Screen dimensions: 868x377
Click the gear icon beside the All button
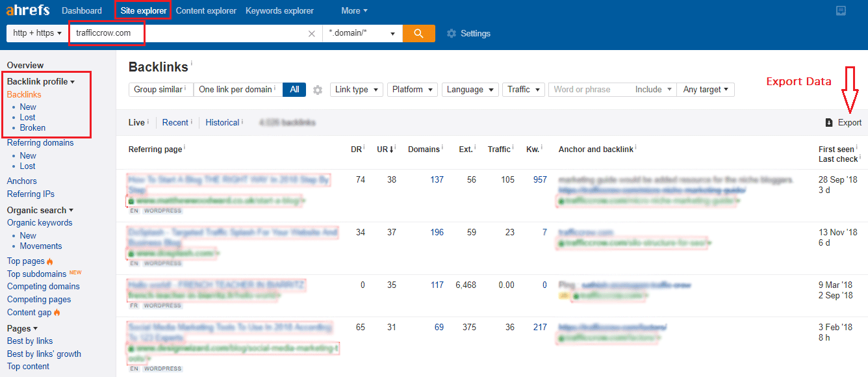318,90
